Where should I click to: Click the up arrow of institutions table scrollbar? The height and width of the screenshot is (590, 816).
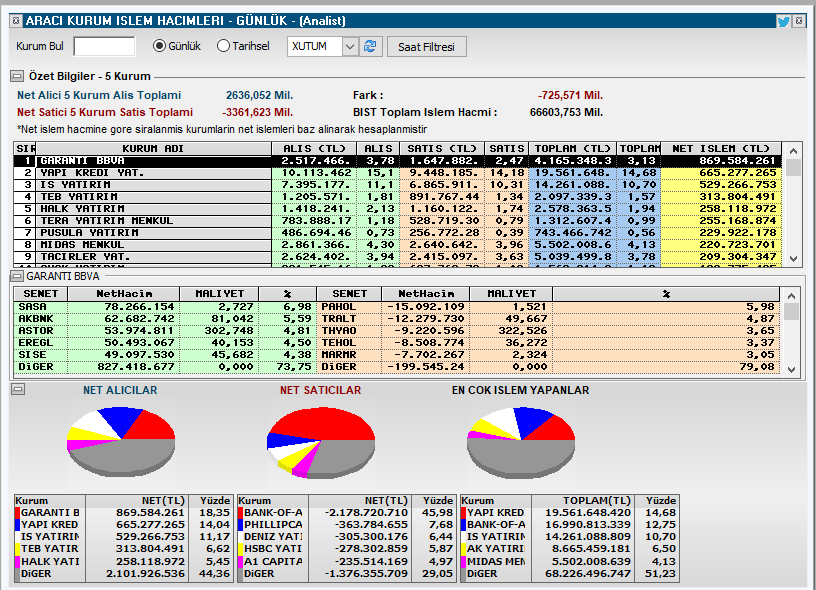tap(793, 151)
